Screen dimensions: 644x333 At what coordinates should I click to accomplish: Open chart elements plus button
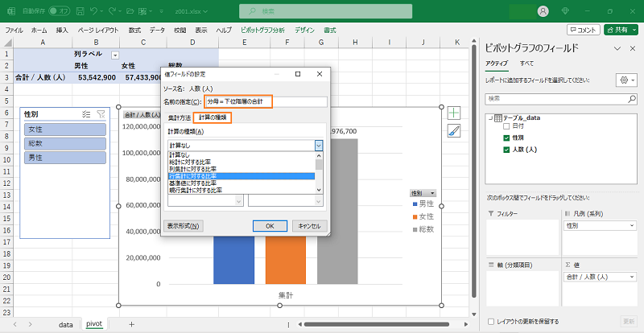454,113
